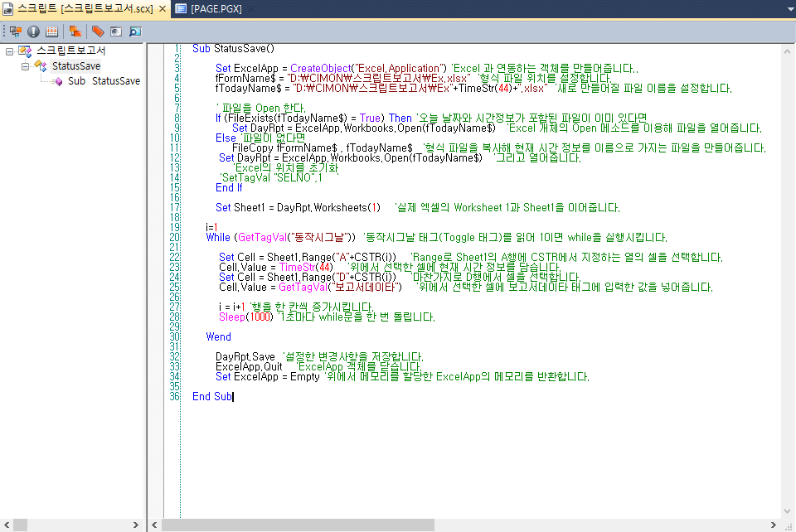Click the tree panel scroll right arrow
The height and width of the screenshot is (532, 796).
click(x=135, y=525)
